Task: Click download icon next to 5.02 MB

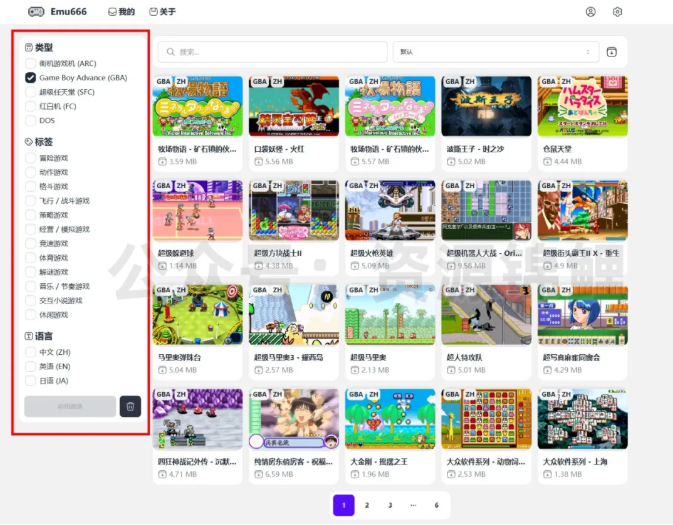Action: tap(451, 161)
